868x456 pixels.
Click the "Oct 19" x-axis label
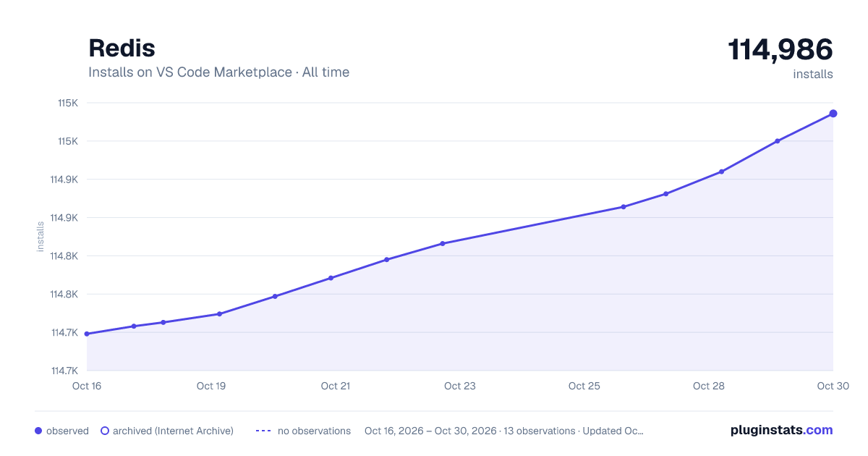coord(211,386)
